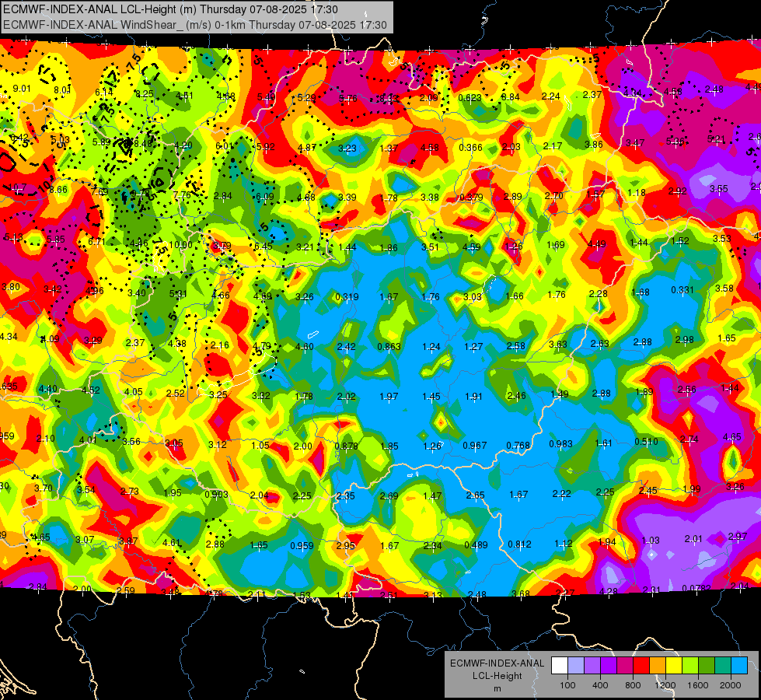Viewport: 761px width, 700px height.
Task: Select the dark green legend swatch
Action: tap(707, 666)
